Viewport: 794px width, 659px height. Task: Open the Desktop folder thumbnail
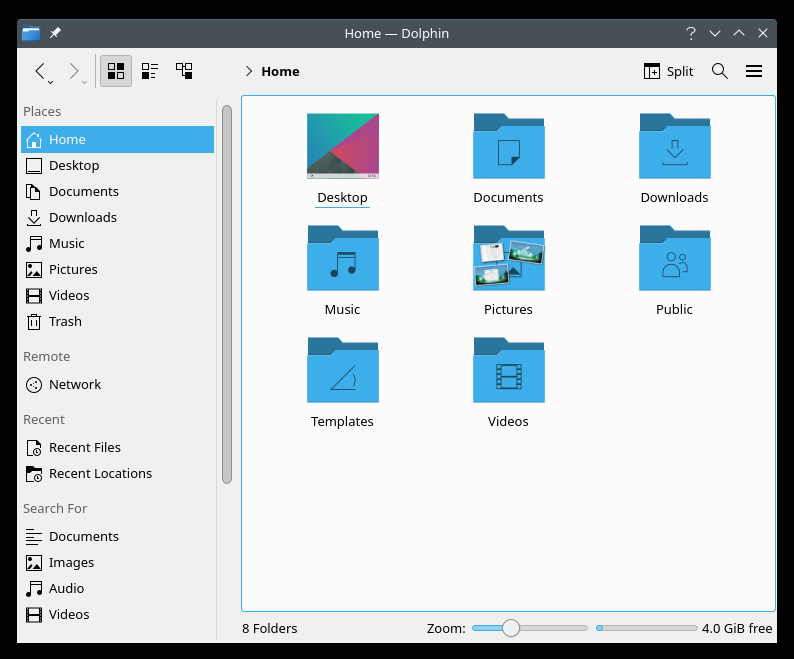tap(342, 147)
